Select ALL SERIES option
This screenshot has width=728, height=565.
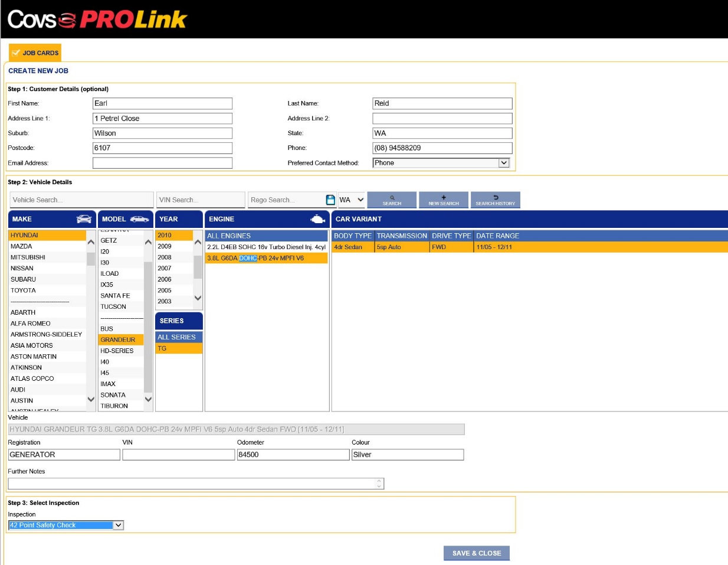coord(179,337)
